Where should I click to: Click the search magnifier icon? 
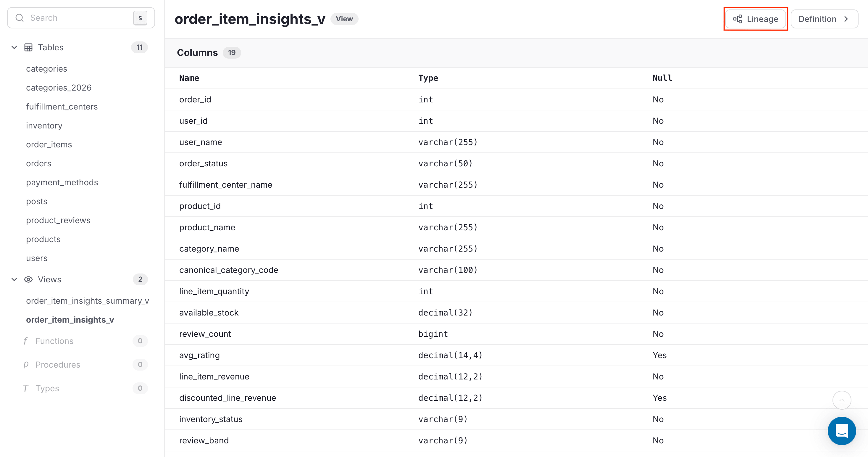tap(20, 17)
